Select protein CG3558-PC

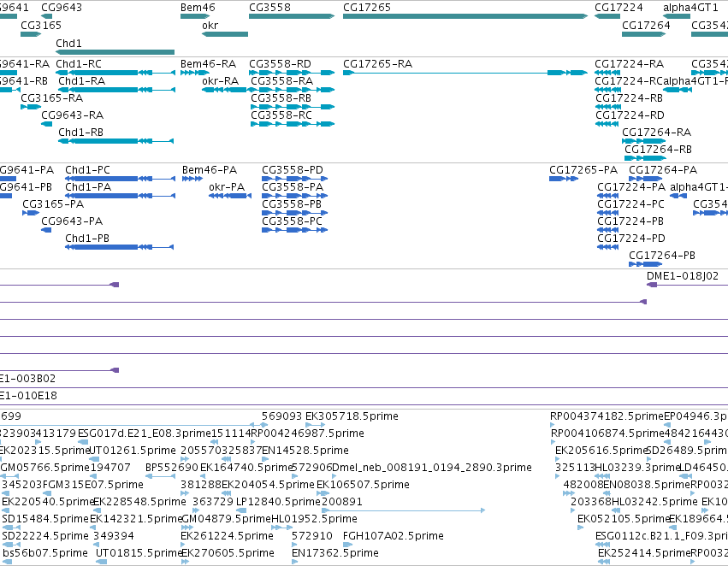(292, 221)
